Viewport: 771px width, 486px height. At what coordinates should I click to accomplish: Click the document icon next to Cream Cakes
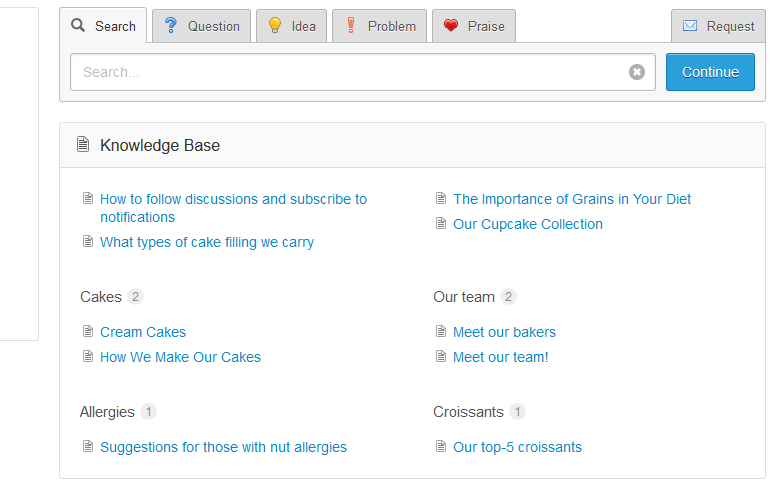tap(88, 332)
